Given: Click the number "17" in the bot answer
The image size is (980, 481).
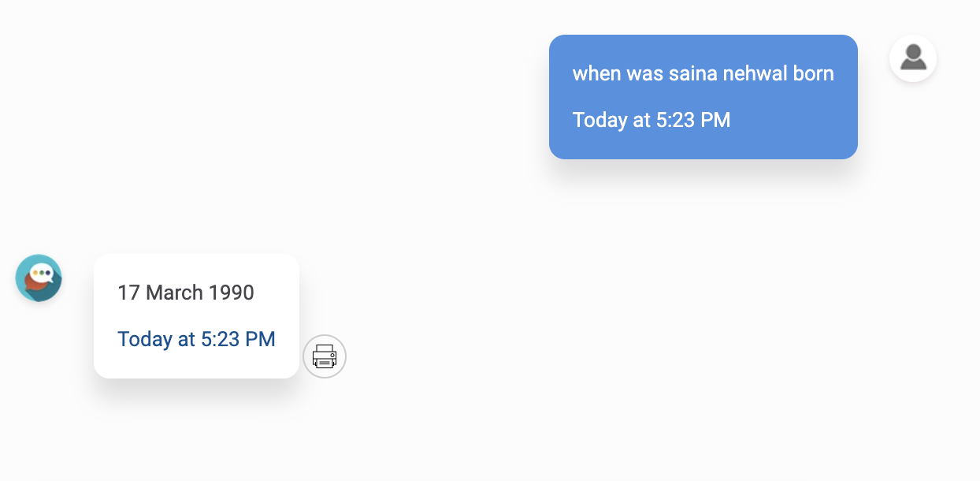Looking at the screenshot, I should click(128, 293).
